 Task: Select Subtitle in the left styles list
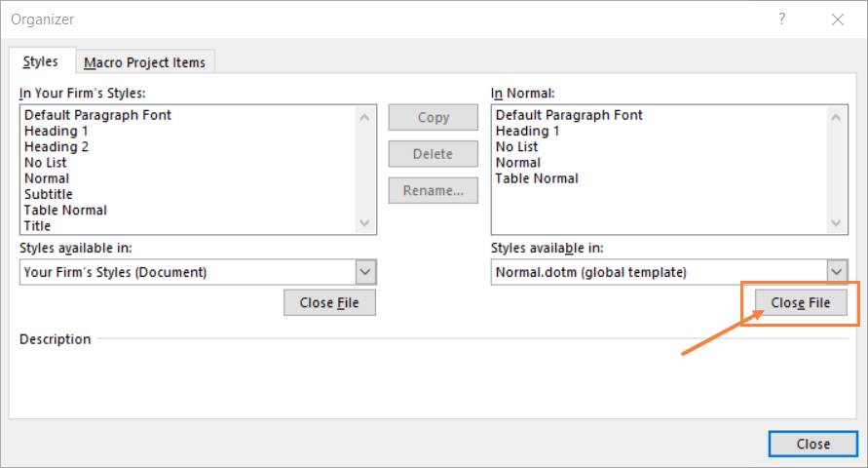click(x=49, y=194)
